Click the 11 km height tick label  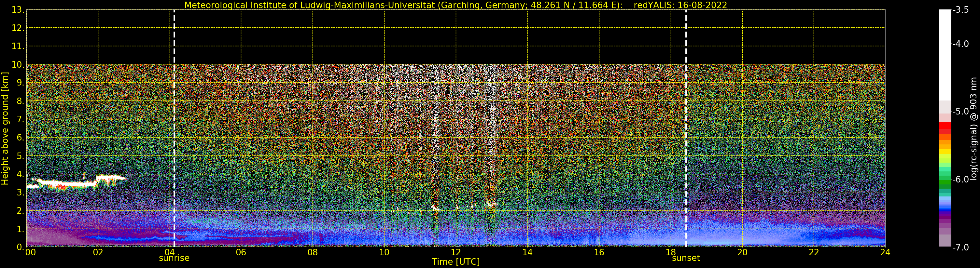18,47
